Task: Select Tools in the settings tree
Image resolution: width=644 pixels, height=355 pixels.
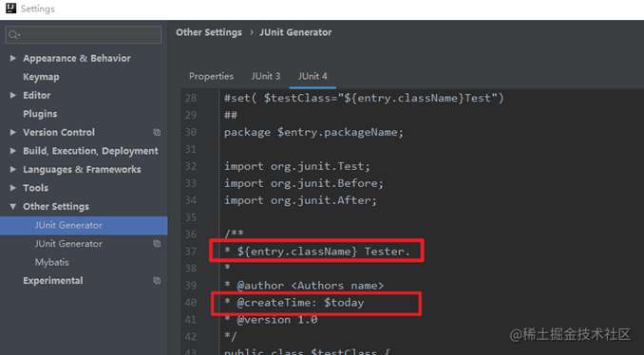Action: 35,188
